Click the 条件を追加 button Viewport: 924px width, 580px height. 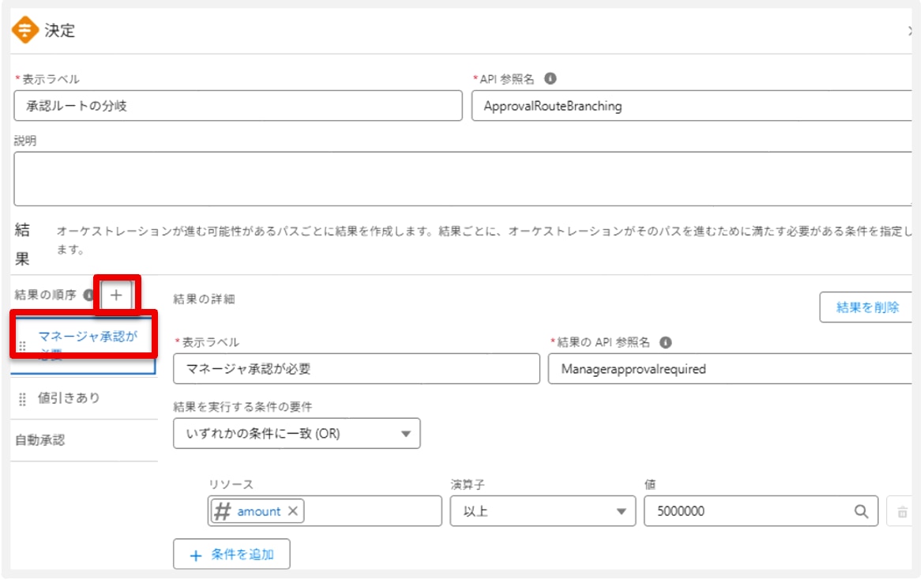pyautogui.click(x=231, y=555)
